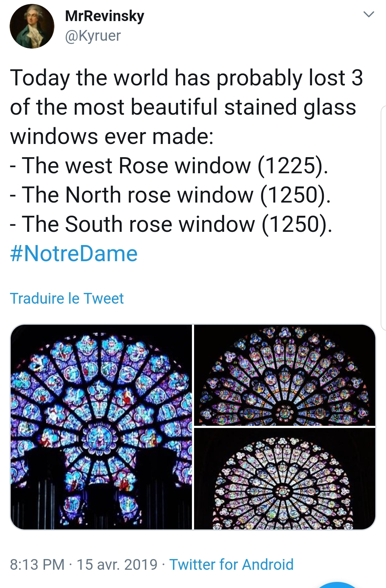Expand the tweet options chevron
Image resolution: width=386 pixels, height=588 pixels.
[368, 15]
